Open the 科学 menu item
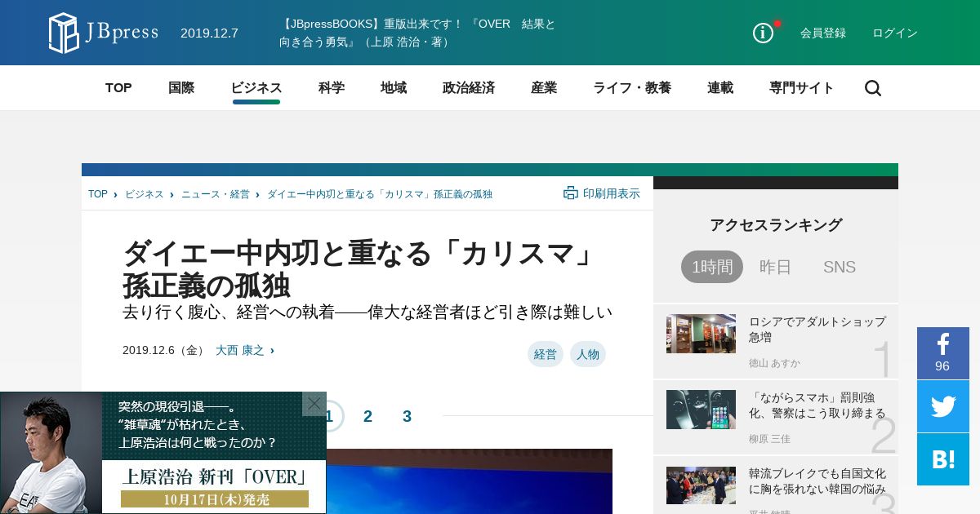Screen dimensions: 980x514 pos(332,88)
